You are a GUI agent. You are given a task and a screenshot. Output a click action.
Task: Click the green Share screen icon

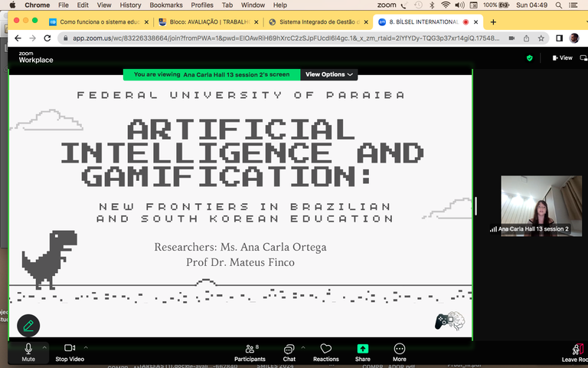[363, 349]
